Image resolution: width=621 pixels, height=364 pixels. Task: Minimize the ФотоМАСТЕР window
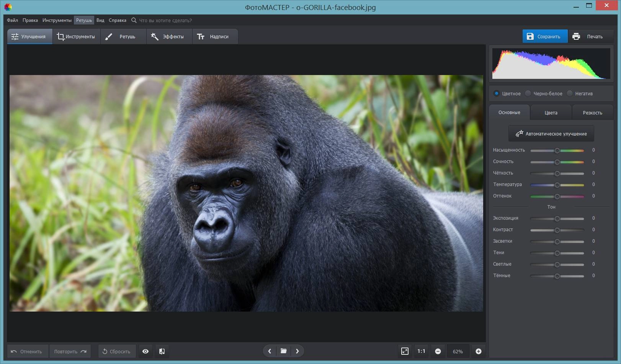click(576, 6)
